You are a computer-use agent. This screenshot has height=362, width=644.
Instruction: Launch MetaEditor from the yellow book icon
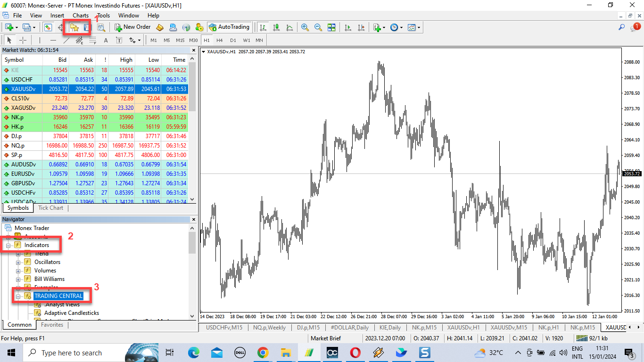coord(160,27)
